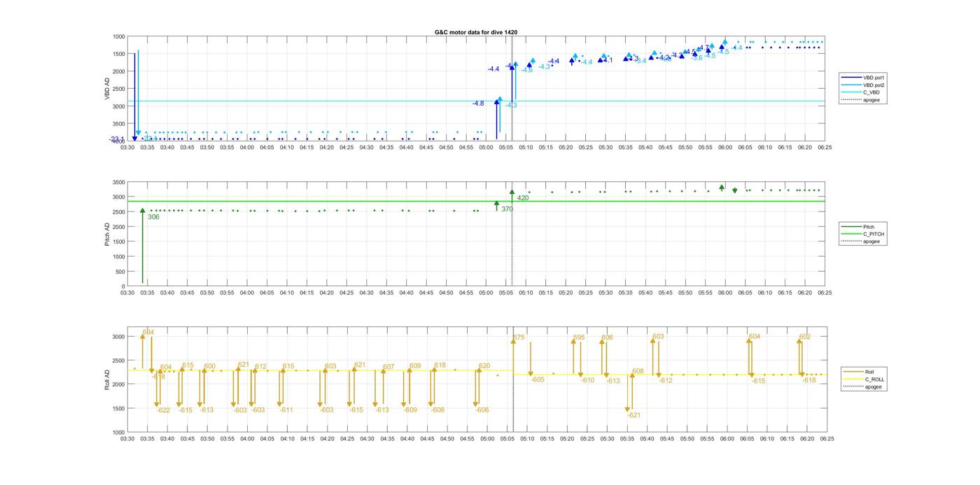Screen dimensions: 980x485
Task: Click the roll value label '602'
Action: 805,337
